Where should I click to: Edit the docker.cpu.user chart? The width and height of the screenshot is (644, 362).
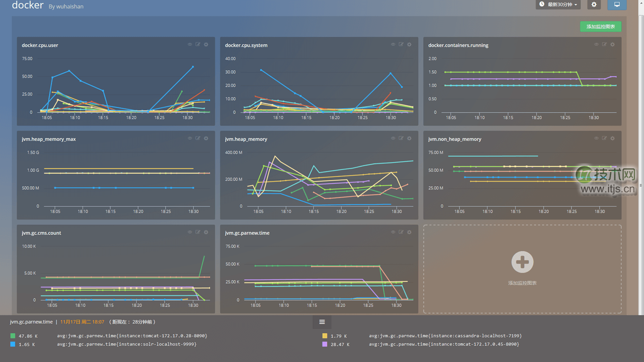[198, 45]
